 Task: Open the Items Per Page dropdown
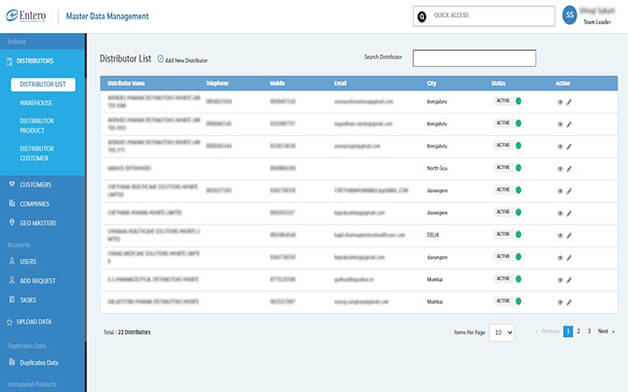(x=501, y=332)
